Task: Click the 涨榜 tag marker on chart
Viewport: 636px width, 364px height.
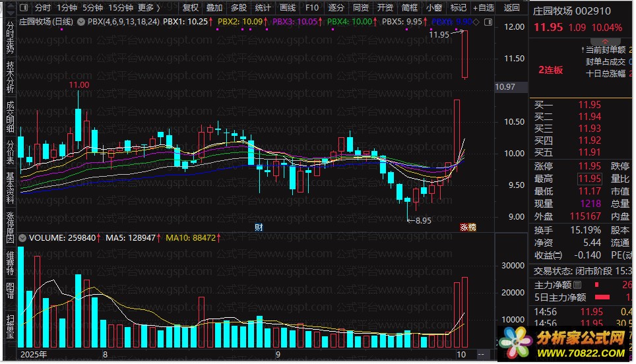Action: [468, 227]
